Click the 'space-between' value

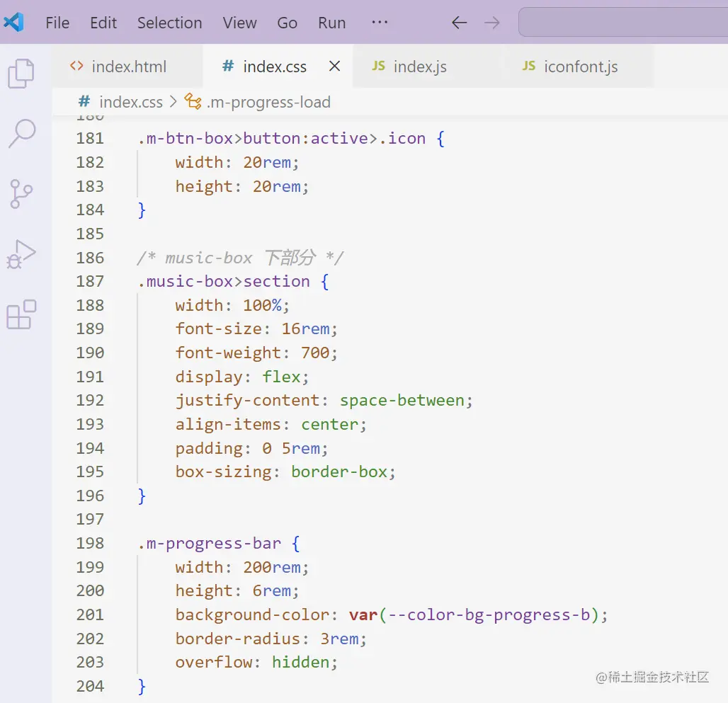pos(402,401)
